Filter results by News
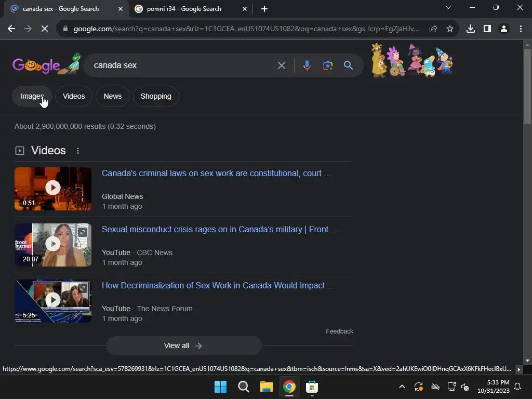The height and width of the screenshot is (399, 532). point(113,96)
